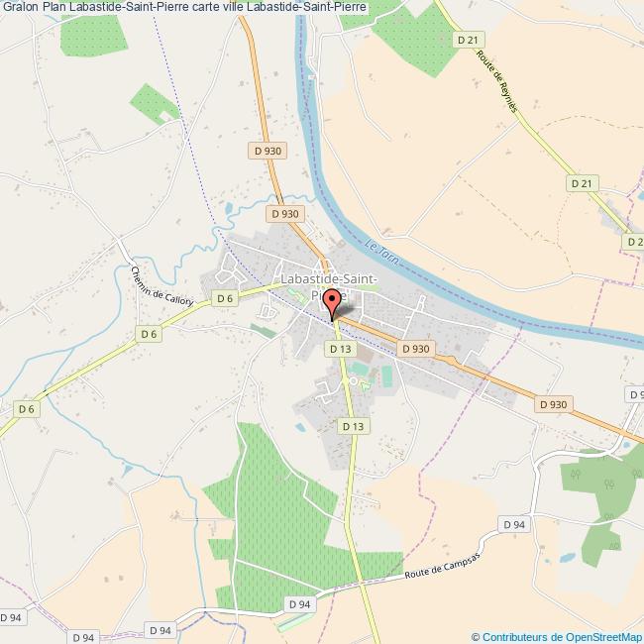This screenshot has width=644, height=644.
Task: Select the Route de Campsas road label
Action: tap(442, 566)
